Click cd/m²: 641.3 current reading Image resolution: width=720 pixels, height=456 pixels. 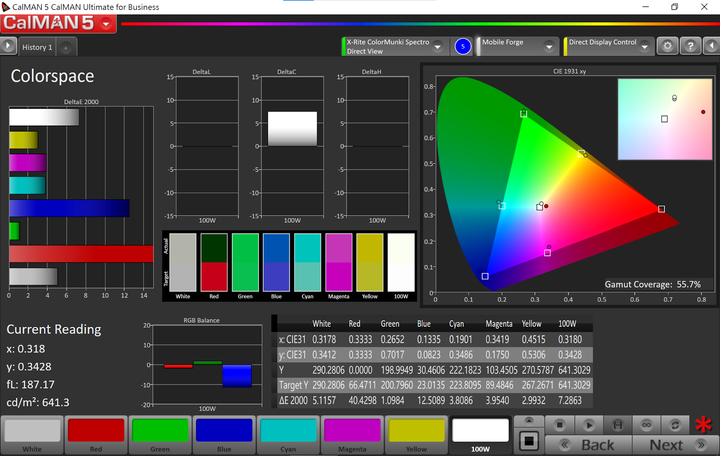pos(38,402)
